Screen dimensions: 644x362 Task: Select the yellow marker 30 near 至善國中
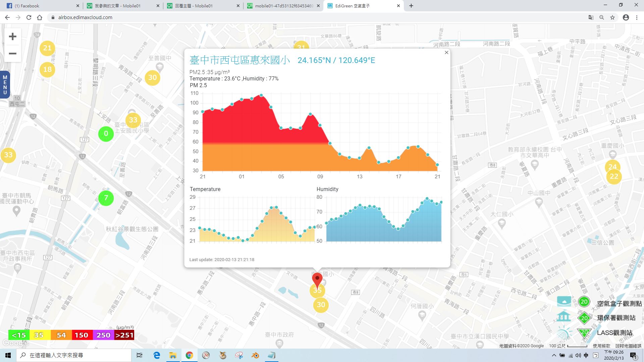click(x=152, y=77)
